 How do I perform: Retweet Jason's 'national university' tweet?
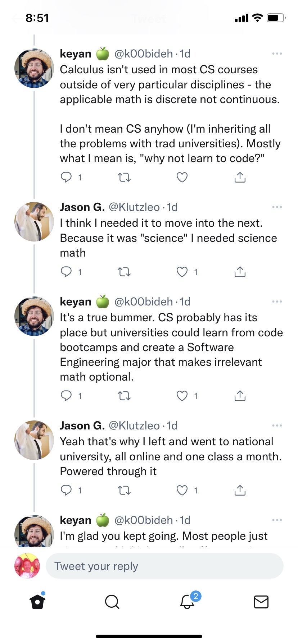tap(124, 490)
